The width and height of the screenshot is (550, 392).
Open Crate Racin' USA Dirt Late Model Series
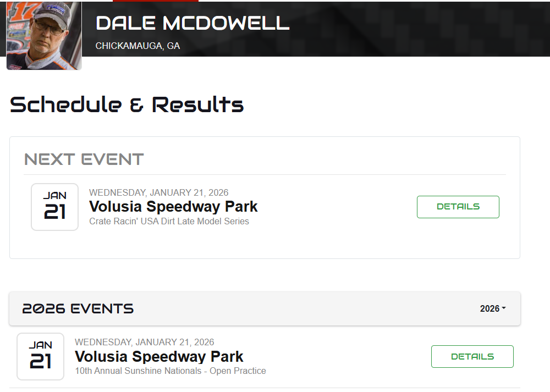coord(169,222)
